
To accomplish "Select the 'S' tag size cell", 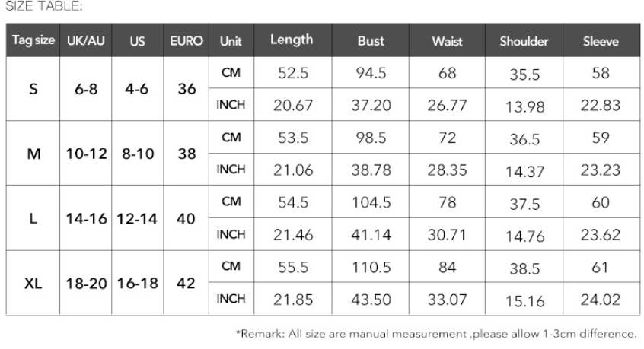I will (x=33, y=89).
